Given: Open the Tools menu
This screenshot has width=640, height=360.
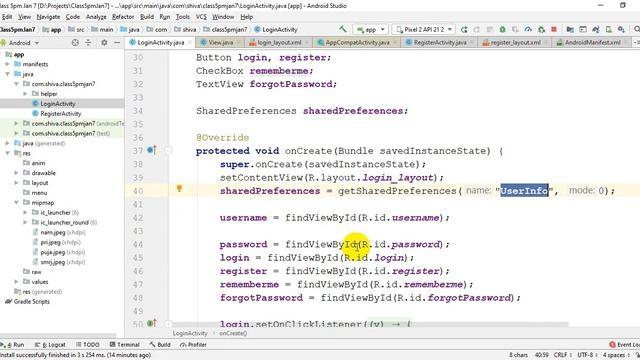Looking at the screenshot, I should 182,17.
